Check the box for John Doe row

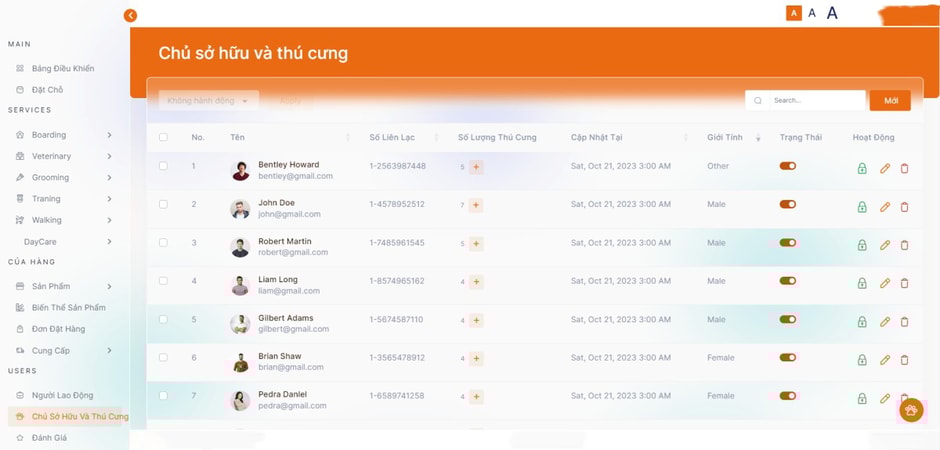coord(163,204)
